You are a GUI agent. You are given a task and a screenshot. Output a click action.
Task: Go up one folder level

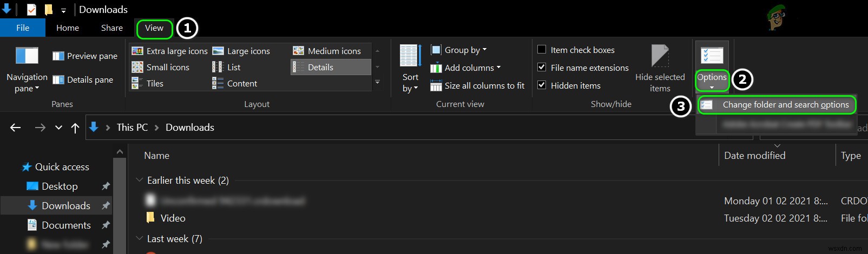tap(75, 128)
